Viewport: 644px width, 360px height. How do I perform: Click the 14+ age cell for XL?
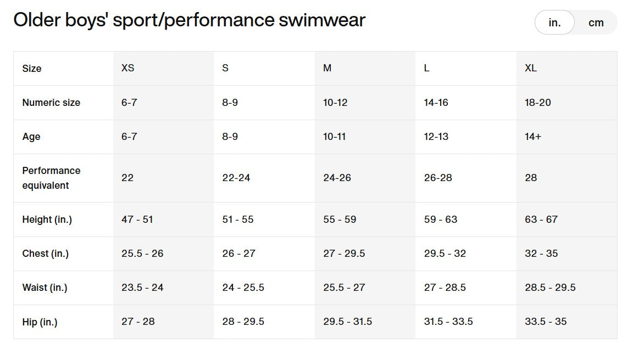(533, 137)
